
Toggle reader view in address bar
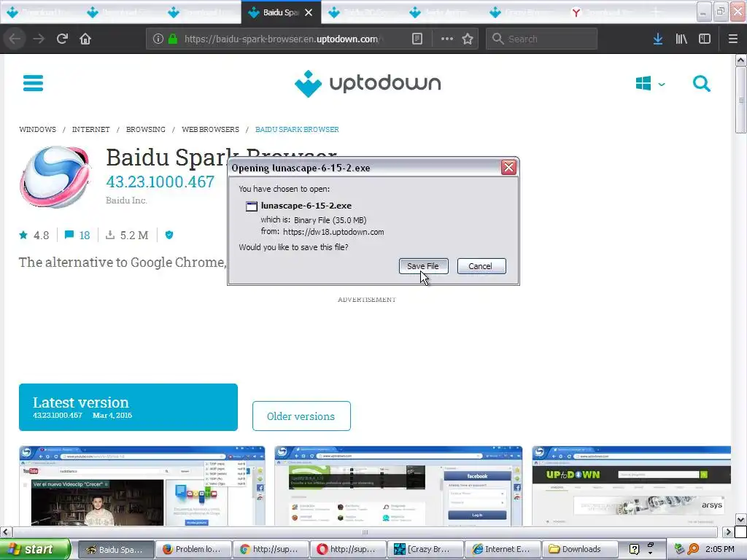tap(417, 39)
